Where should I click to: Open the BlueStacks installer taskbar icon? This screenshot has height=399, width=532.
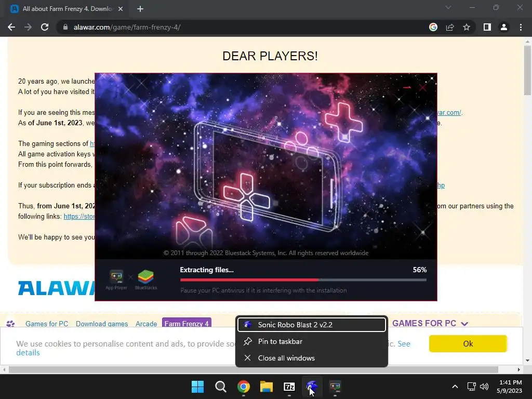[335, 387]
